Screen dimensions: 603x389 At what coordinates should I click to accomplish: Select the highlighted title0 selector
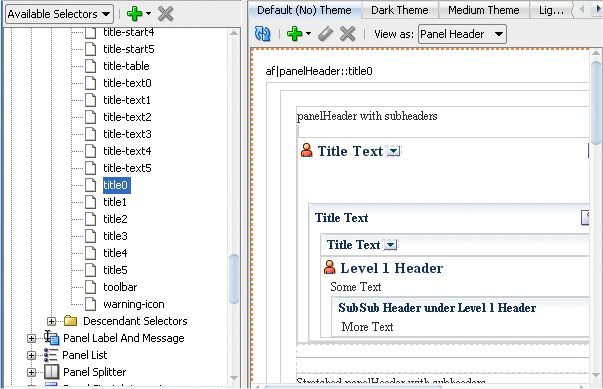click(x=117, y=185)
